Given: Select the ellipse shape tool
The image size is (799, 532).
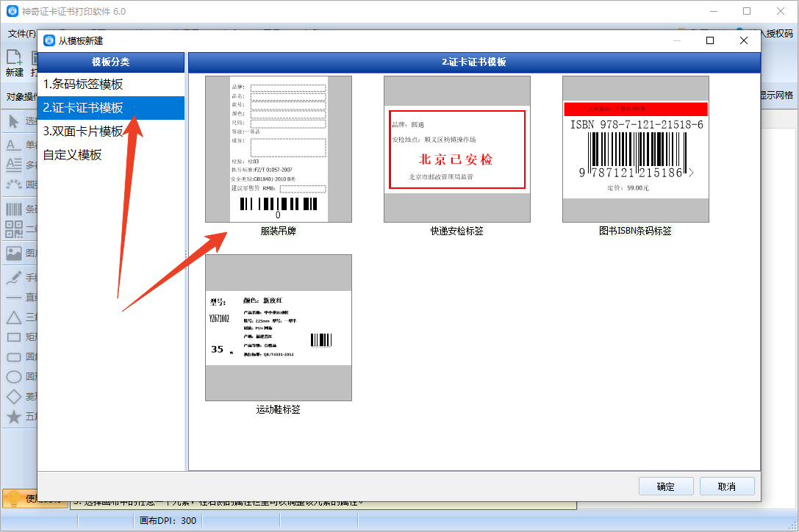Looking at the screenshot, I should [x=14, y=377].
